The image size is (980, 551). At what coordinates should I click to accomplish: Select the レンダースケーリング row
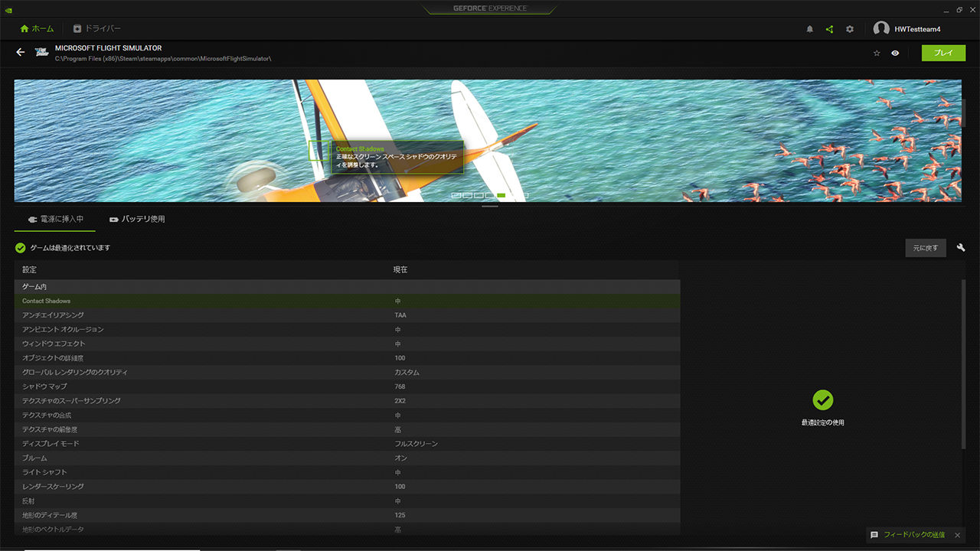[x=347, y=487]
